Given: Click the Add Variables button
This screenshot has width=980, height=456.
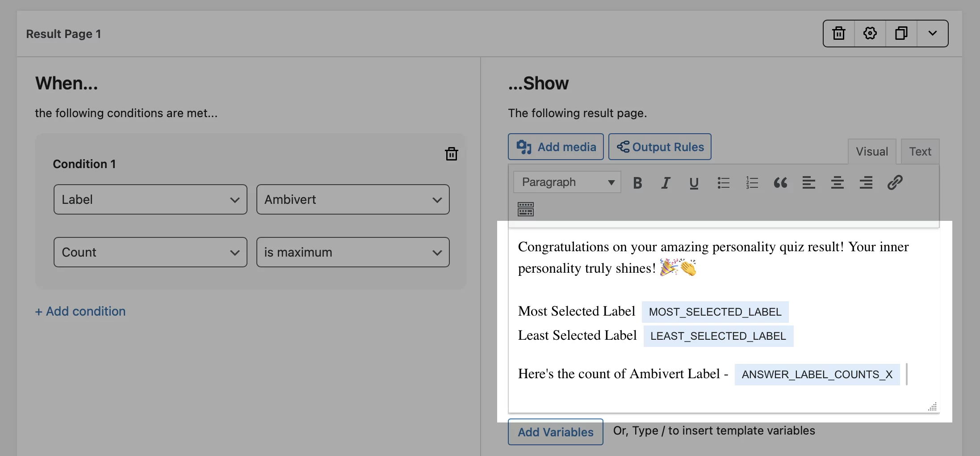Looking at the screenshot, I should [x=556, y=432].
